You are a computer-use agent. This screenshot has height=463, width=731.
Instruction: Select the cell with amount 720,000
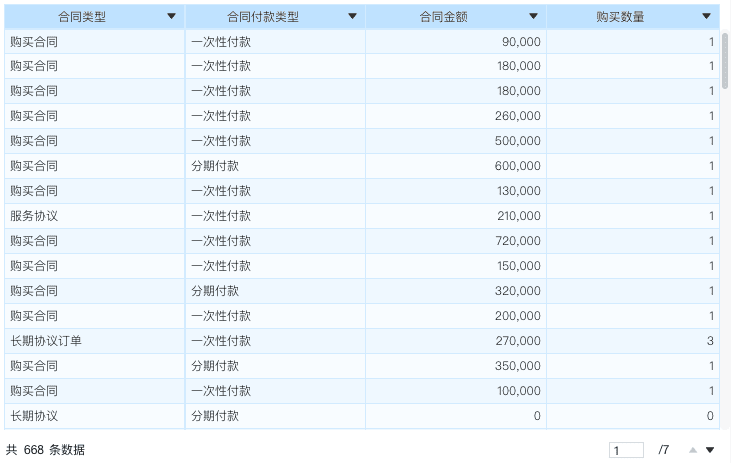pyautogui.click(x=456, y=241)
